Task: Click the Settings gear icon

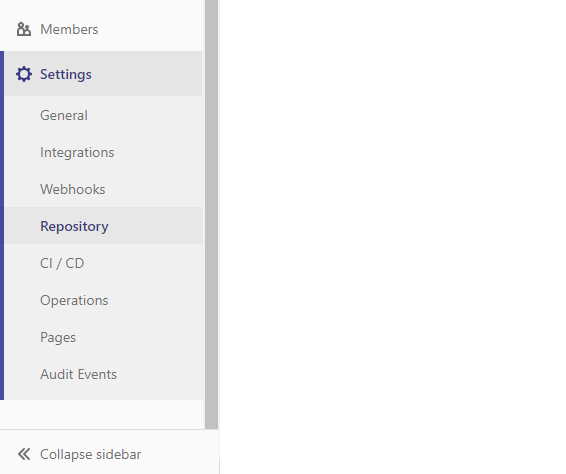Action: click(24, 74)
